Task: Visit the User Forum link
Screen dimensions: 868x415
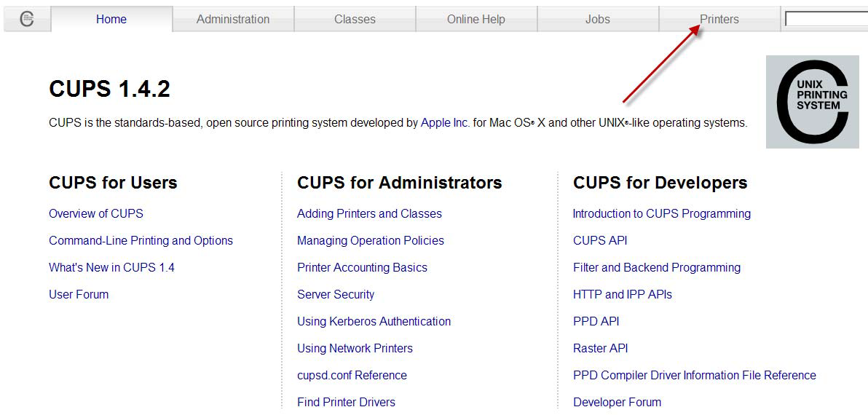Action: click(79, 295)
